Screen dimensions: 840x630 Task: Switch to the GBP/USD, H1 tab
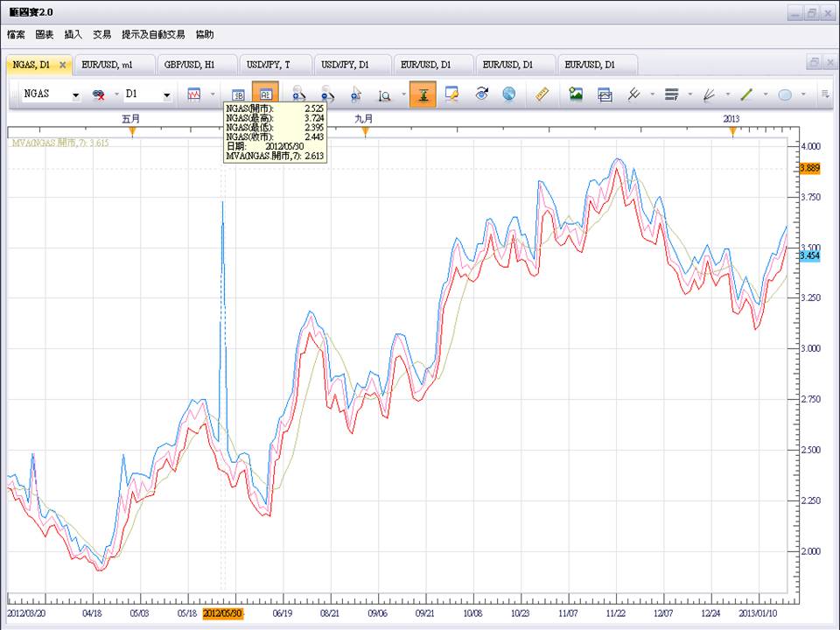(197, 65)
